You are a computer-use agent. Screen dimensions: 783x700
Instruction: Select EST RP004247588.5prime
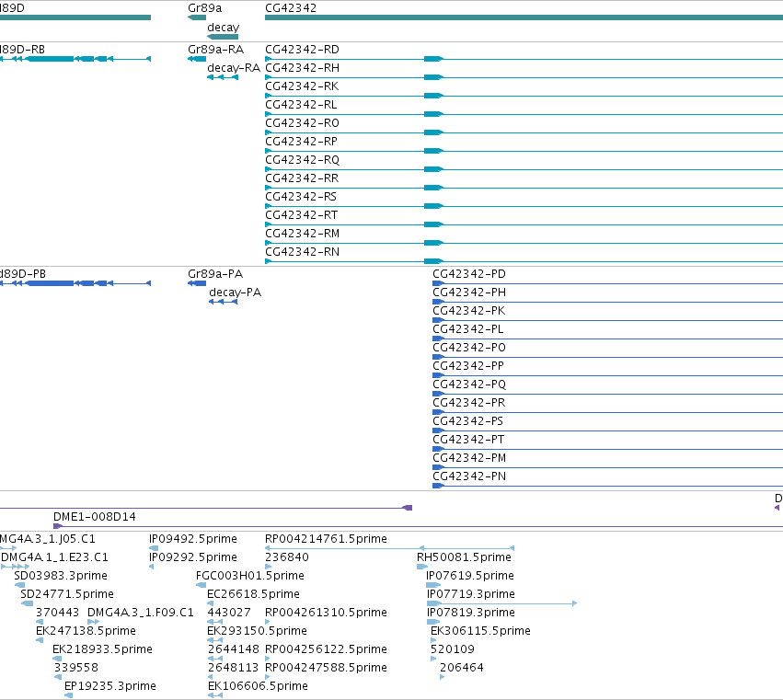326,668
